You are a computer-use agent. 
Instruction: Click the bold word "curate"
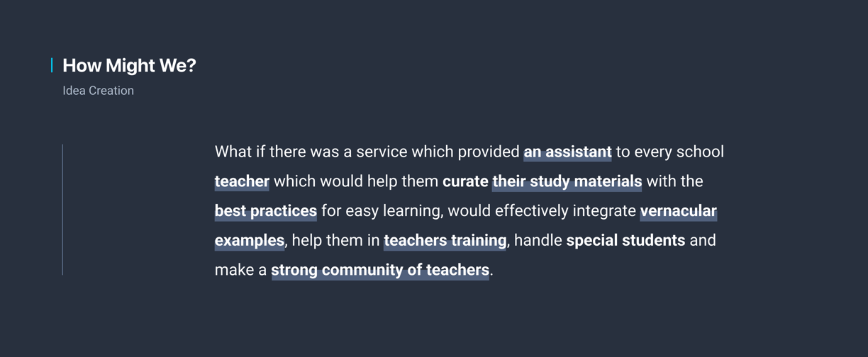pos(465,181)
